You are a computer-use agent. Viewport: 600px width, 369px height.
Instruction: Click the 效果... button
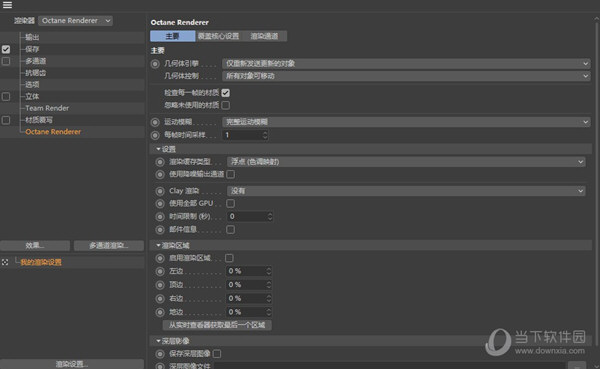click(x=35, y=246)
